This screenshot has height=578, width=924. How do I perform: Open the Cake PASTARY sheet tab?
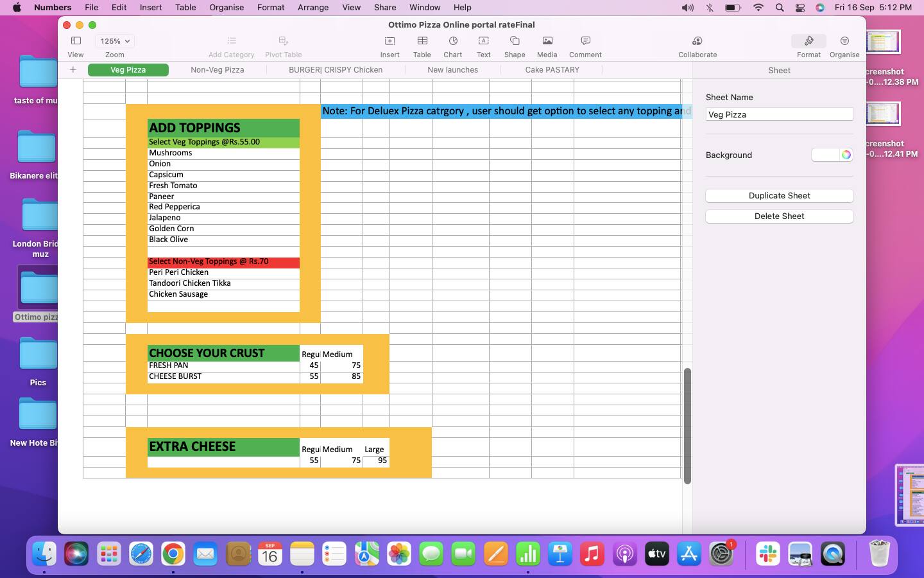552,70
